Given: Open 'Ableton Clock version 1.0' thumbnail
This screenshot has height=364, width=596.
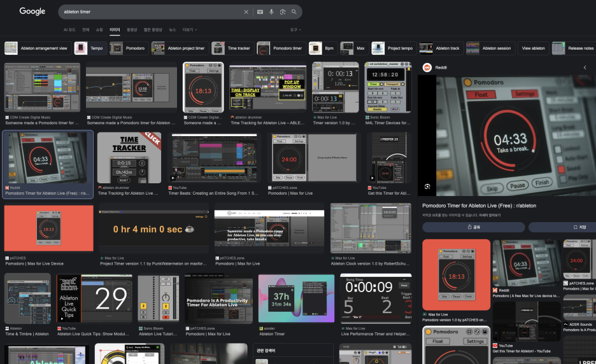Looking at the screenshot, I should click(x=371, y=228).
